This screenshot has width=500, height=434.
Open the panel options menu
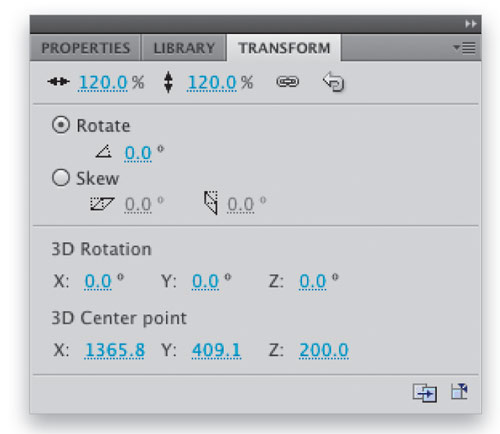point(464,48)
